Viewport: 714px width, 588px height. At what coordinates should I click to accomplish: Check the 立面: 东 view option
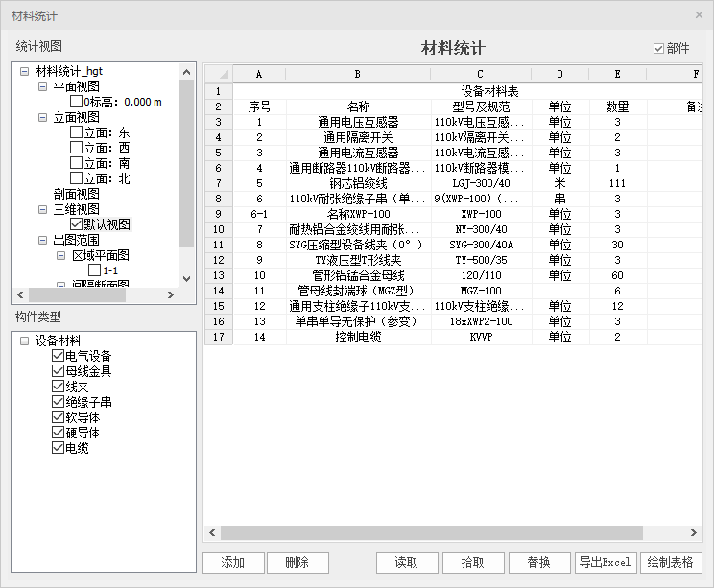pos(76,132)
